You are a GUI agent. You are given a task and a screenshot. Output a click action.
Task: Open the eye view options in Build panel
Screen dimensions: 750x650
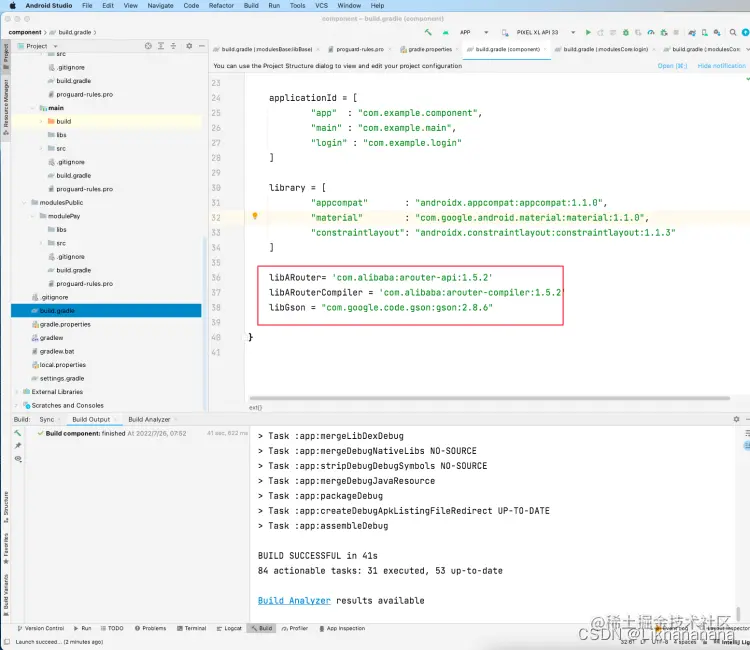click(x=18, y=459)
